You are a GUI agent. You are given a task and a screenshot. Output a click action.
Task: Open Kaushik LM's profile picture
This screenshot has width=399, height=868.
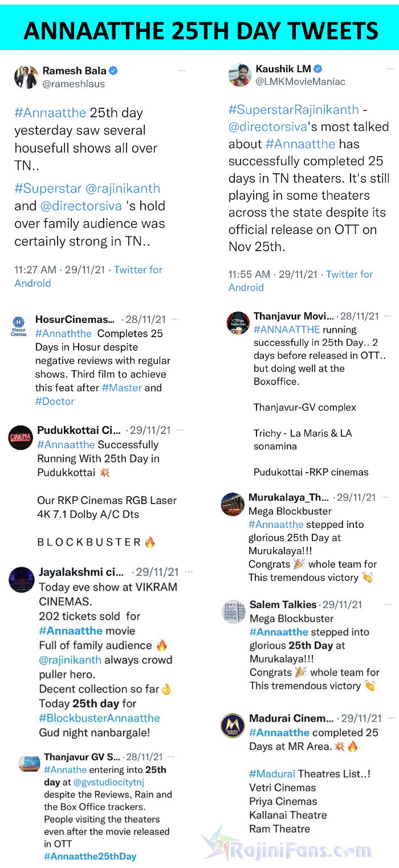[240, 75]
